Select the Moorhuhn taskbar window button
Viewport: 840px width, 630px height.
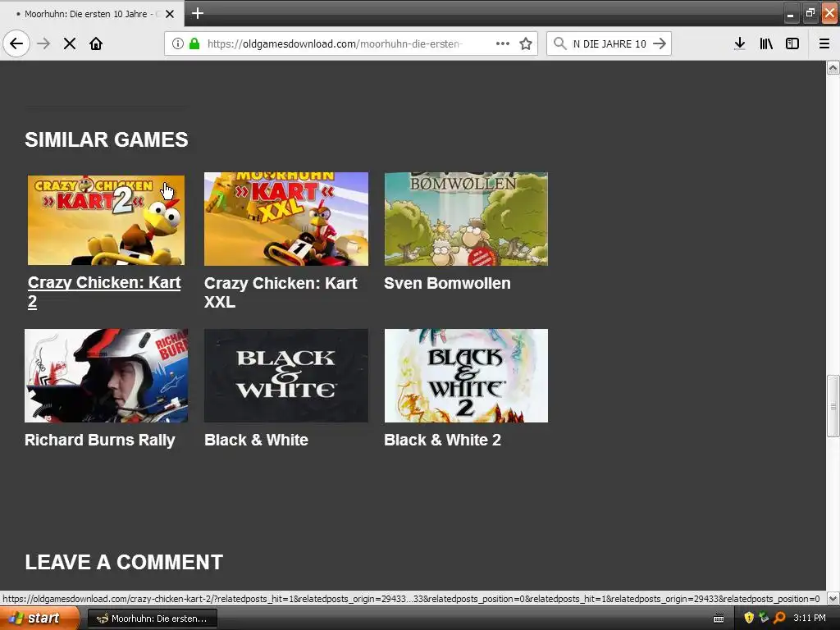tap(152, 619)
